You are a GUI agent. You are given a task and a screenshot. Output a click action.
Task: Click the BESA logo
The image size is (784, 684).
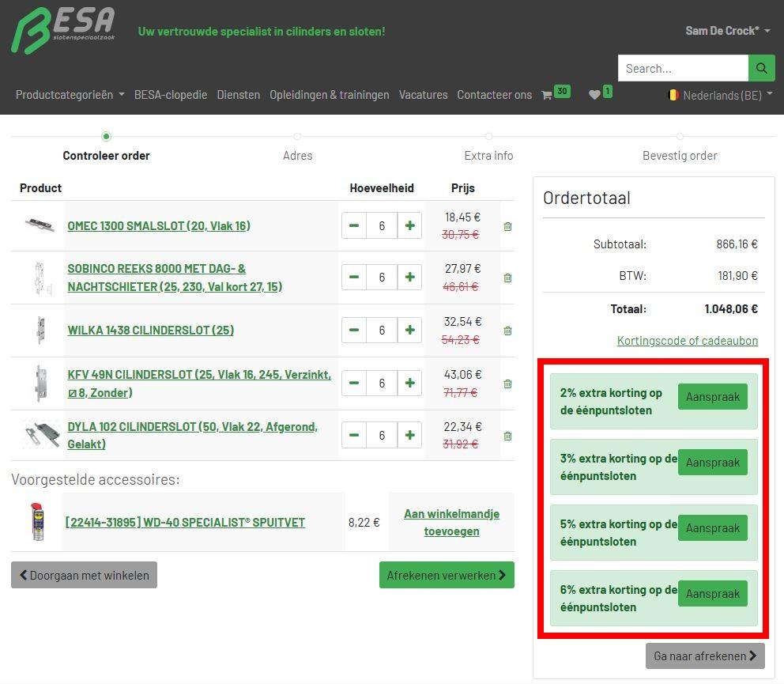[63, 31]
